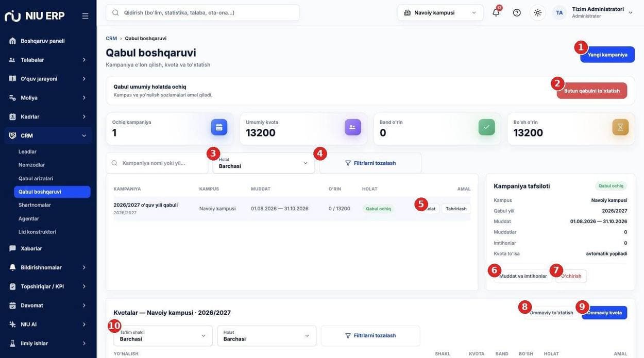Open Muddat va imtihonlar in campaign details
Screen dimensions: 644x358
pyautogui.click(x=523, y=276)
